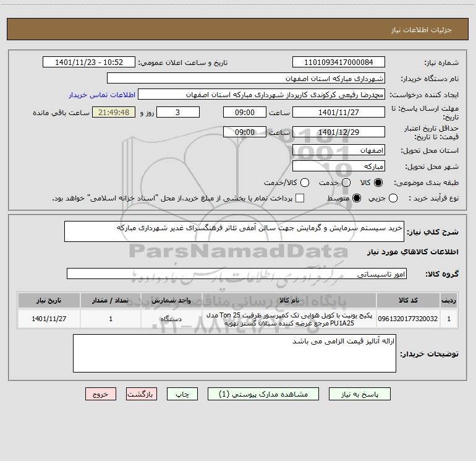Click the goods group field امور تاسیساتی
The width and height of the screenshot is (476, 461).
point(237,274)
